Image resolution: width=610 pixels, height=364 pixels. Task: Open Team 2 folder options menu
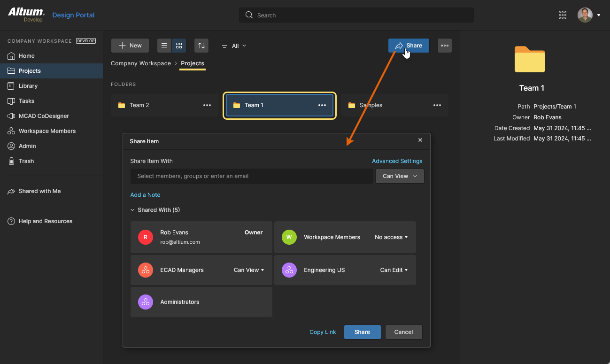click(207, 105)
